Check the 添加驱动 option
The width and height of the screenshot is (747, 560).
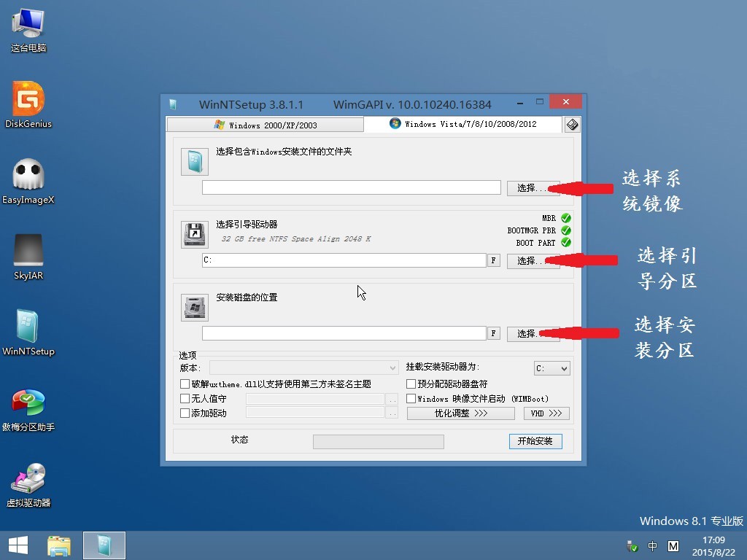(x=185, y=413)
